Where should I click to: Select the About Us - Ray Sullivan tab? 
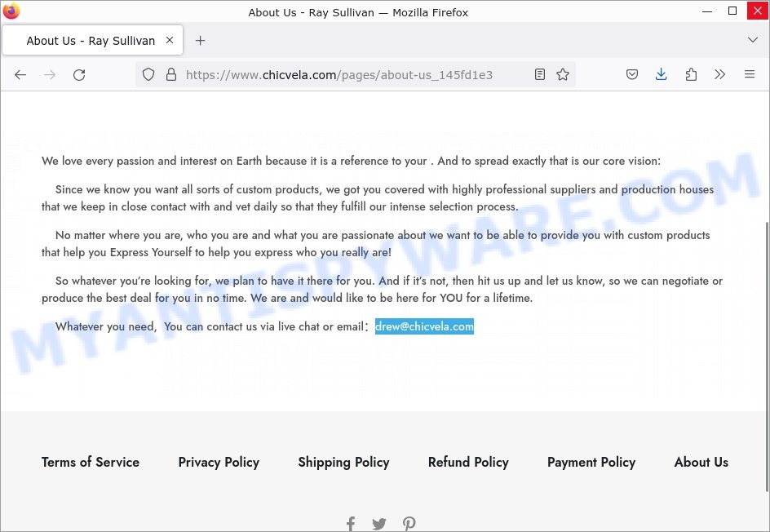[93, 40]
